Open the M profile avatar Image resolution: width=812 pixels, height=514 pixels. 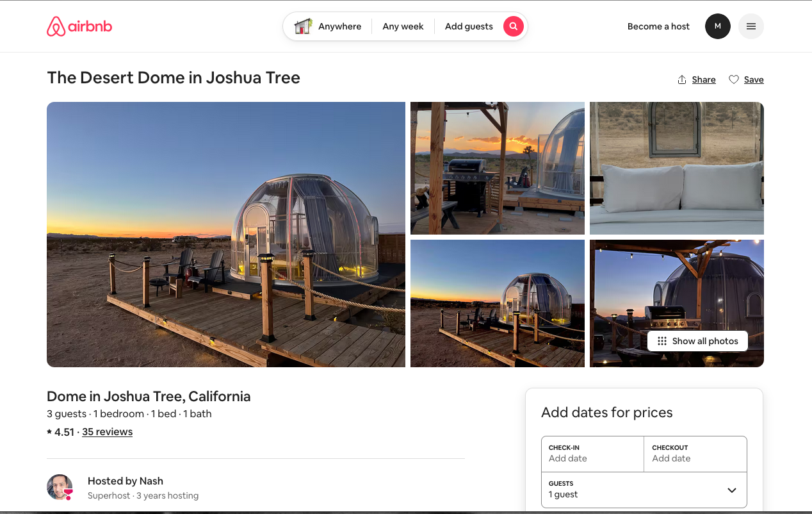717,26
